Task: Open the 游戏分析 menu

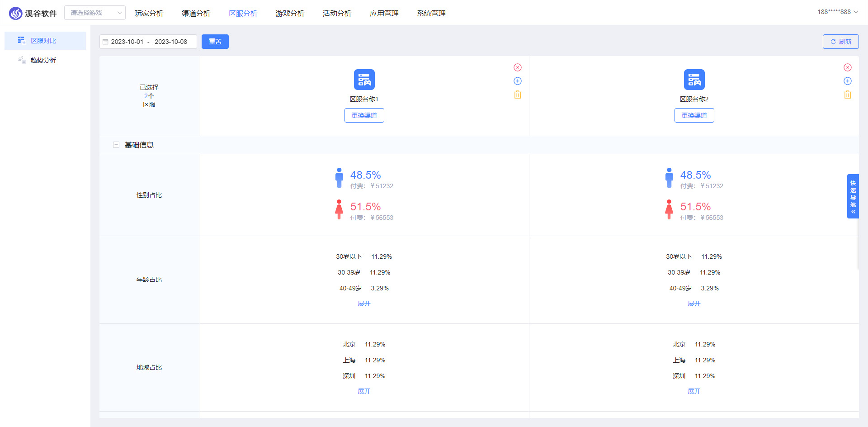Action: click(290, 14)
